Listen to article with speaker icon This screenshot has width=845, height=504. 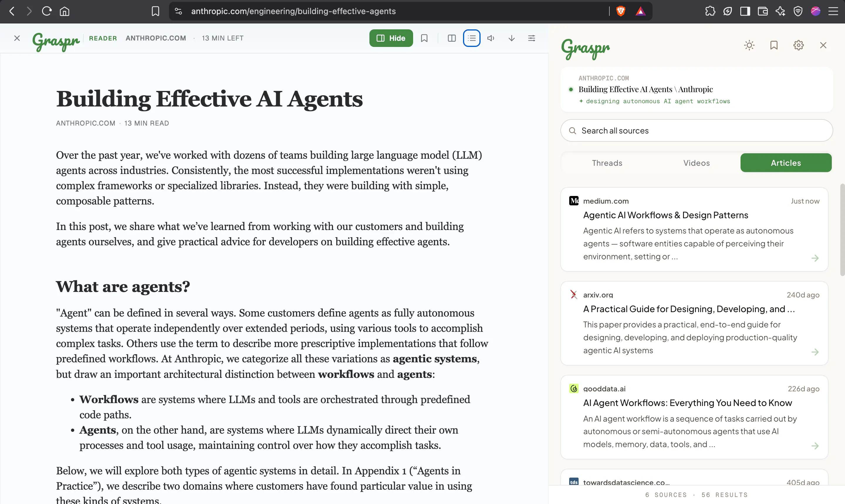[x=491, y=38]
